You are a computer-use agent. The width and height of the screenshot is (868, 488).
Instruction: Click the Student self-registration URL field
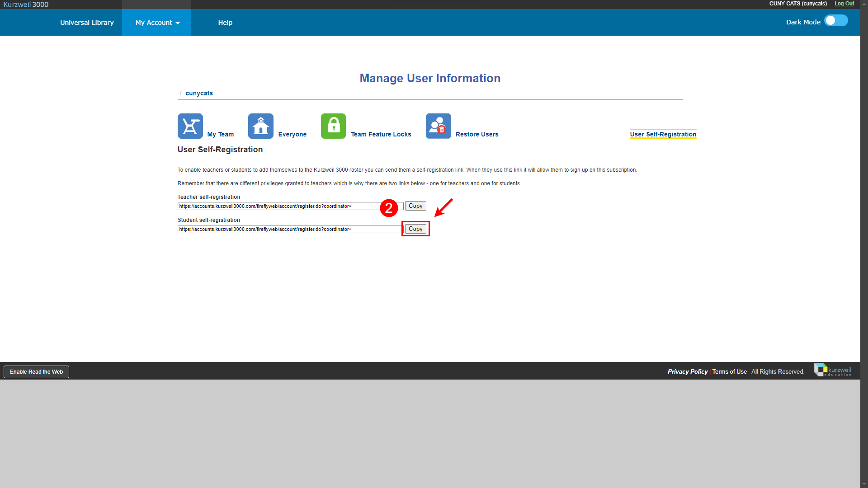point(290,229)
